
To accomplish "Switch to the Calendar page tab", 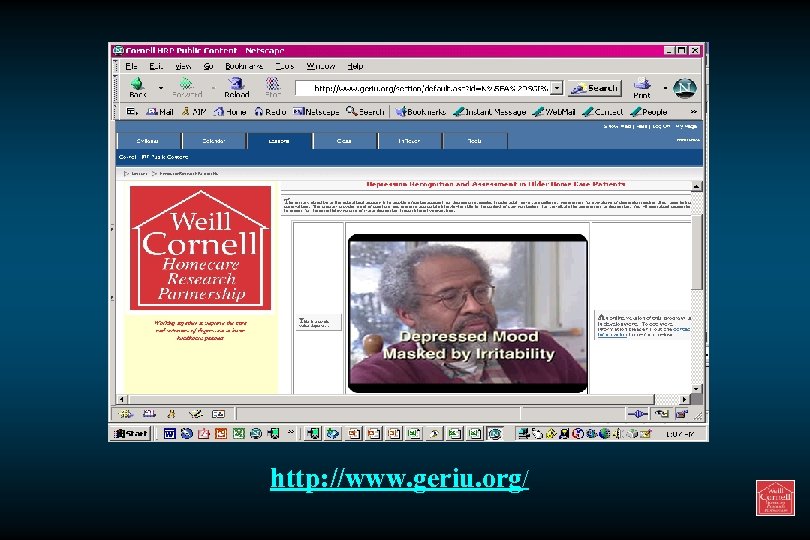I will pos(214,141).
